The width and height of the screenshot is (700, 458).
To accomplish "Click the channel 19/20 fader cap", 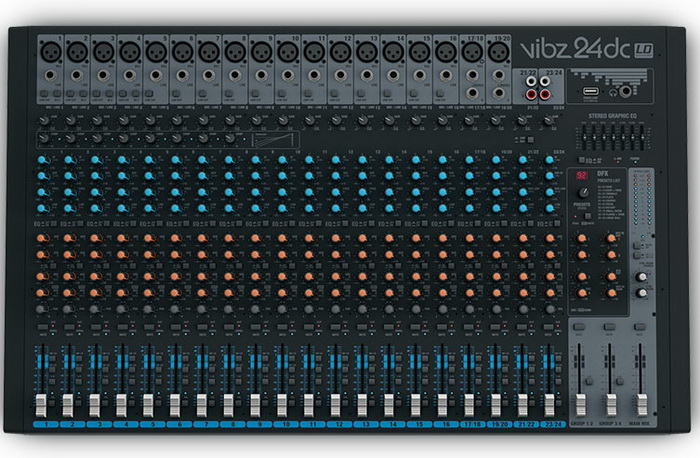I will tap(496, 405).
